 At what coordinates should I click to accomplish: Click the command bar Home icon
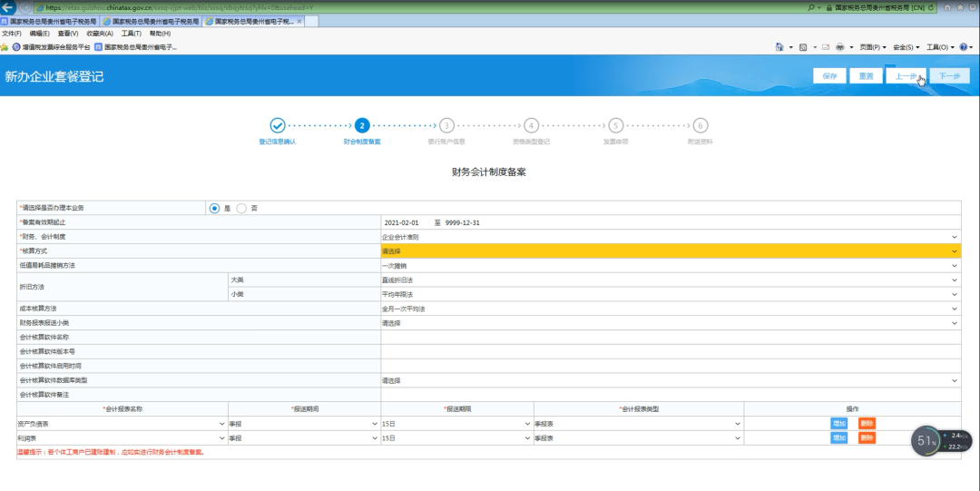pos(779,47)
